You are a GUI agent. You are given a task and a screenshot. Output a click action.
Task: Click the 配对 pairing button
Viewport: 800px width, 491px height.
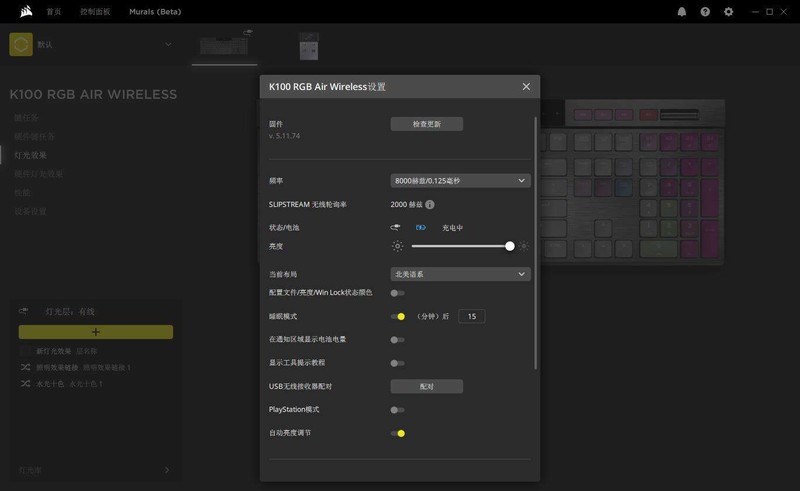tap(427, 386)
